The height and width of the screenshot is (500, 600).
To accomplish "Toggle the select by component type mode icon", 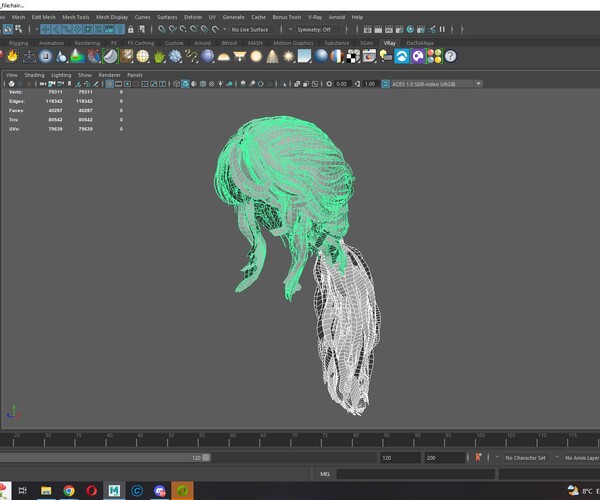I will click(x=18, y=29).
